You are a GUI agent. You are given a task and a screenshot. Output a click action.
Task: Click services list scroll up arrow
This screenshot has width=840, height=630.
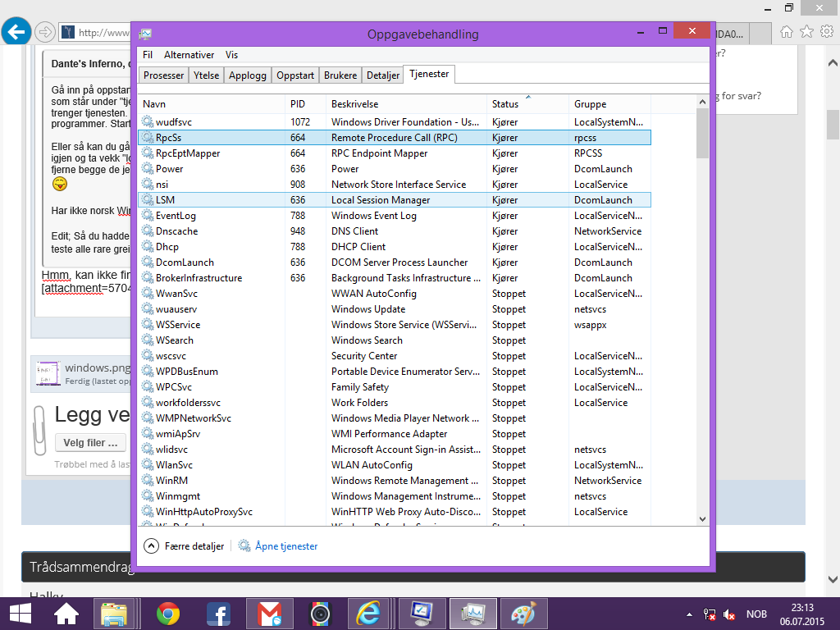point(702,102)
